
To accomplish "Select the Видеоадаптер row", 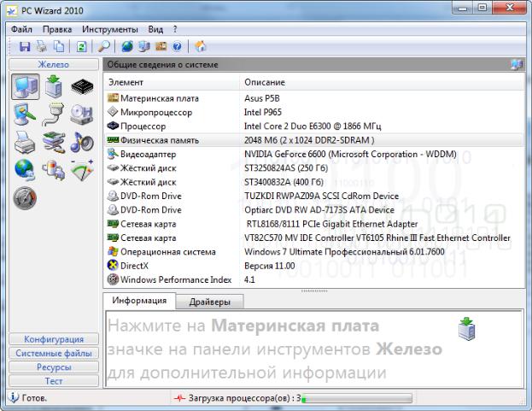I will 314,154.
